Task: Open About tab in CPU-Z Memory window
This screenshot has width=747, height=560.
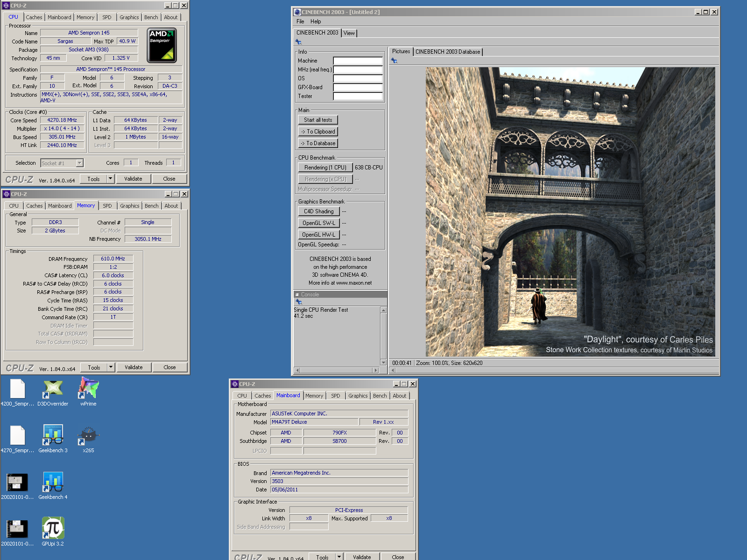Action: point(171,206)
